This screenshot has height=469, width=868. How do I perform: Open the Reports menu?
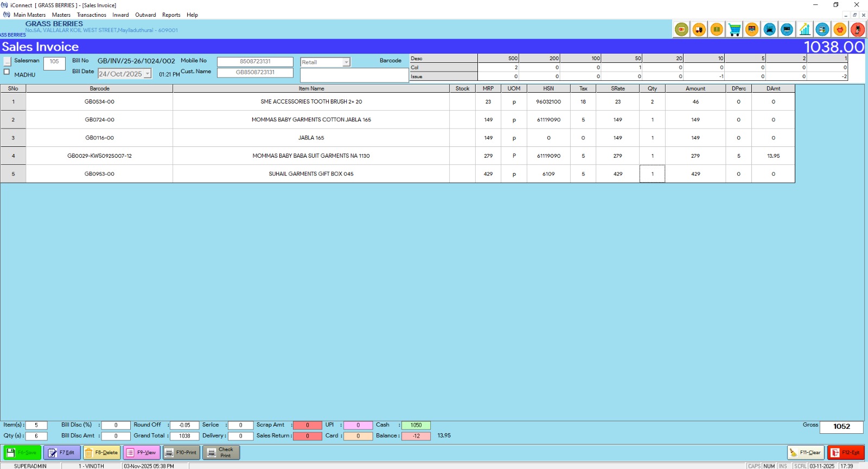(x=171, y=15)
